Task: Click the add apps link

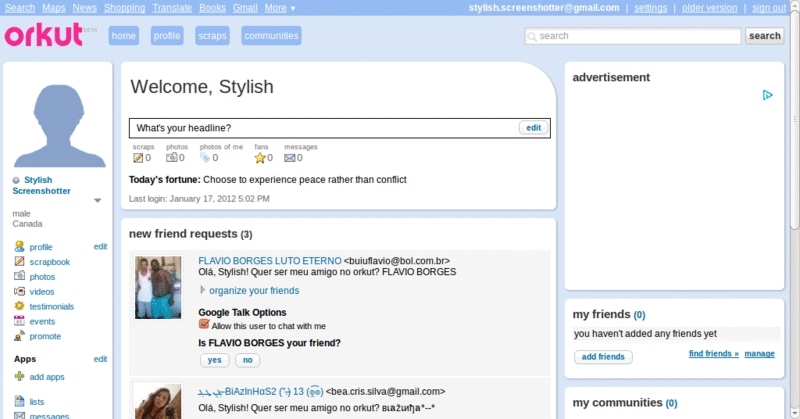Action: [47, 377]
